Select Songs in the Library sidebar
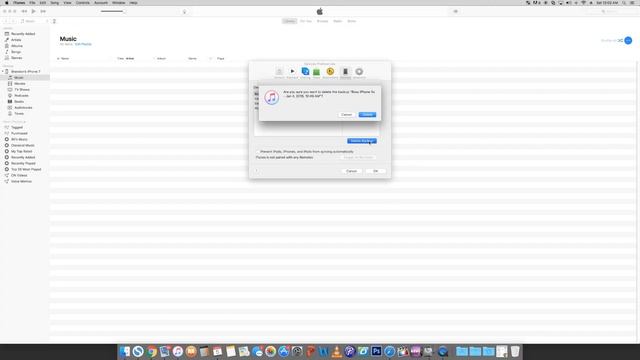 [16, 52]
